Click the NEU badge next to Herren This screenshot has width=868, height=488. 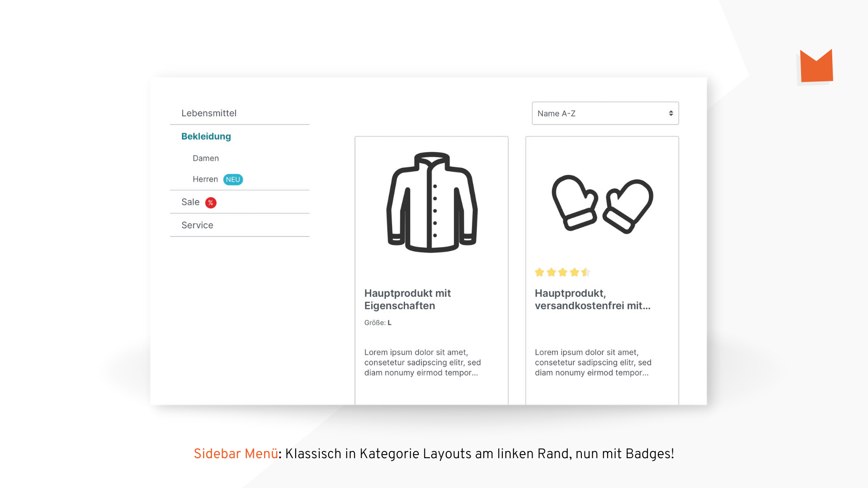233,179
